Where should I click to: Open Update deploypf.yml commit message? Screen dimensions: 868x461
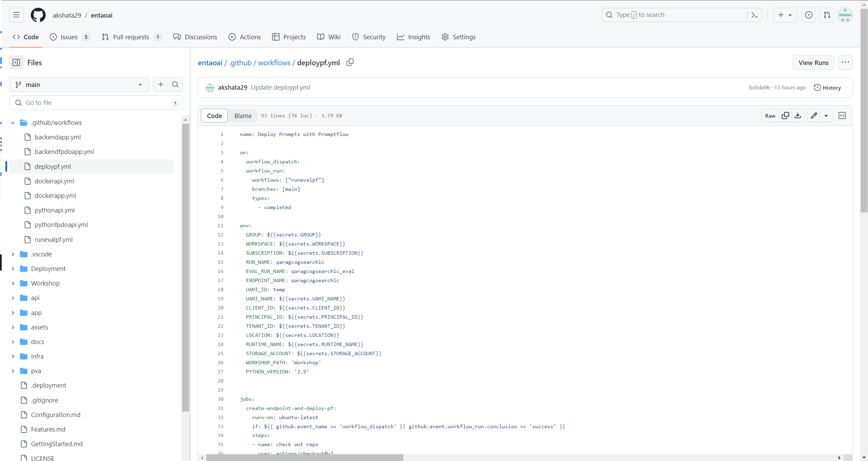click(280, 88)
